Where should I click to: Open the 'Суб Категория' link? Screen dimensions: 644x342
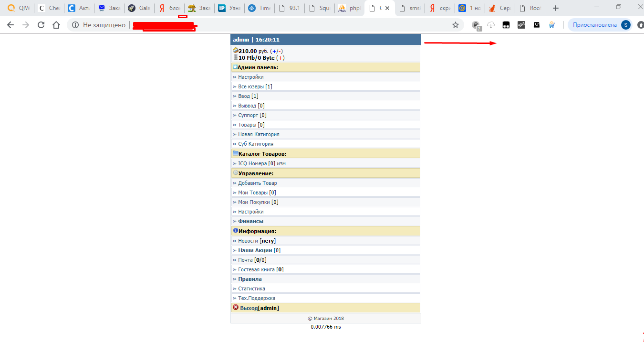click(x=255, y=144)
